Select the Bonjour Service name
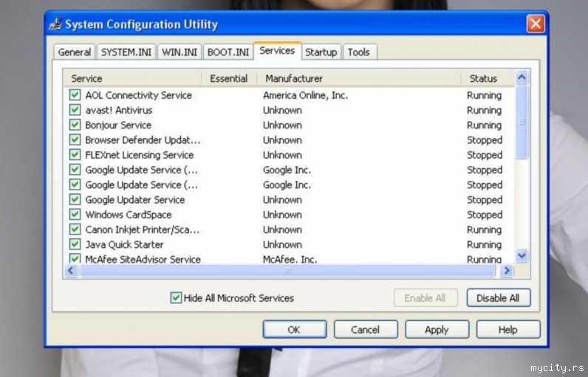Image resolution: width=588 pixels, height=377 pixels. click(118, 125)
